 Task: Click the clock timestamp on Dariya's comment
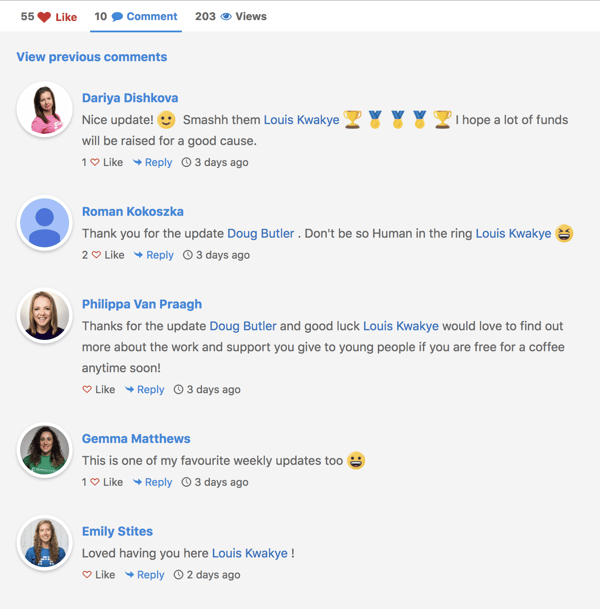215,162
